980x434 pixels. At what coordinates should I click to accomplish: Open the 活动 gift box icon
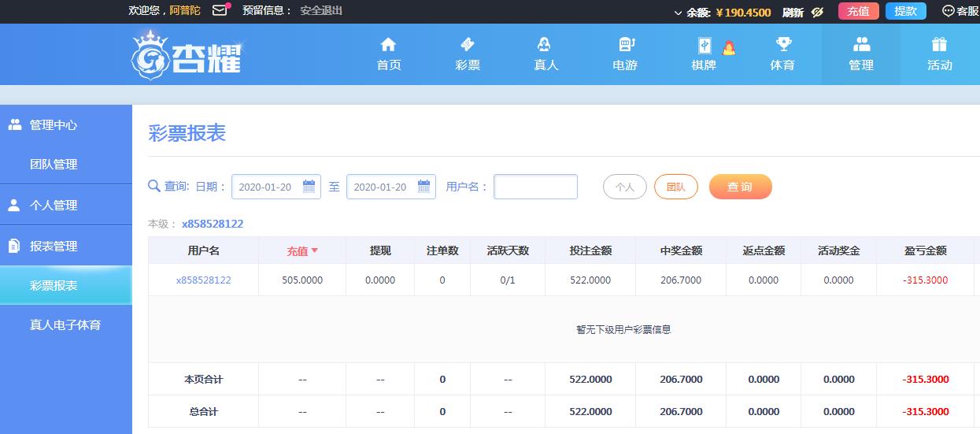click(x=939, y=45)
